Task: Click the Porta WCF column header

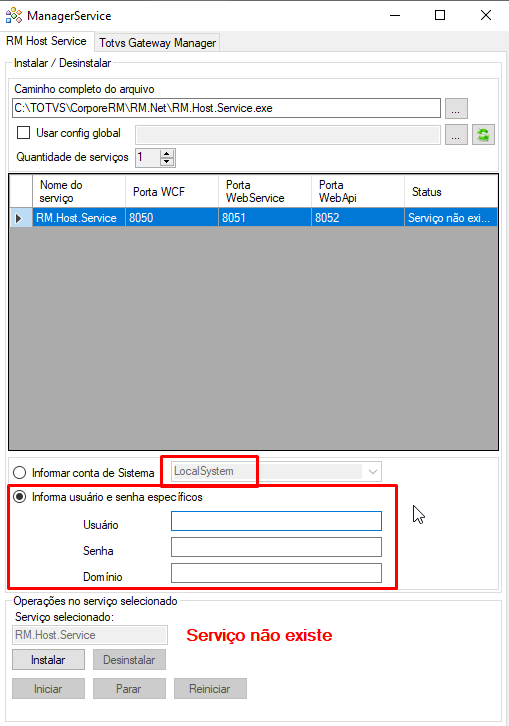Action: coord(172,191)
